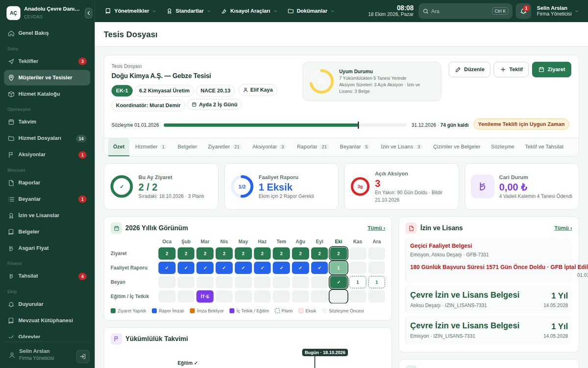
Task: Click the Teklifler paper-plane icon
Action: click(x=11, y=61)
